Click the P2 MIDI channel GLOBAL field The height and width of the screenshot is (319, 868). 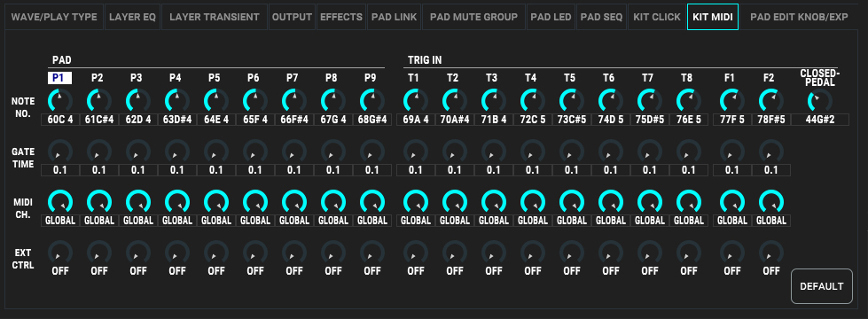tap(99, 221)
